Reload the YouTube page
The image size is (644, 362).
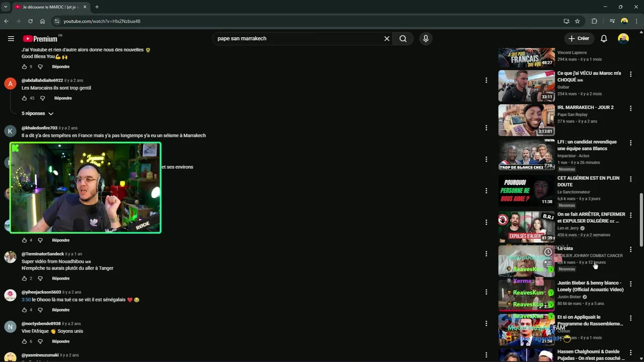click(30, 21)
